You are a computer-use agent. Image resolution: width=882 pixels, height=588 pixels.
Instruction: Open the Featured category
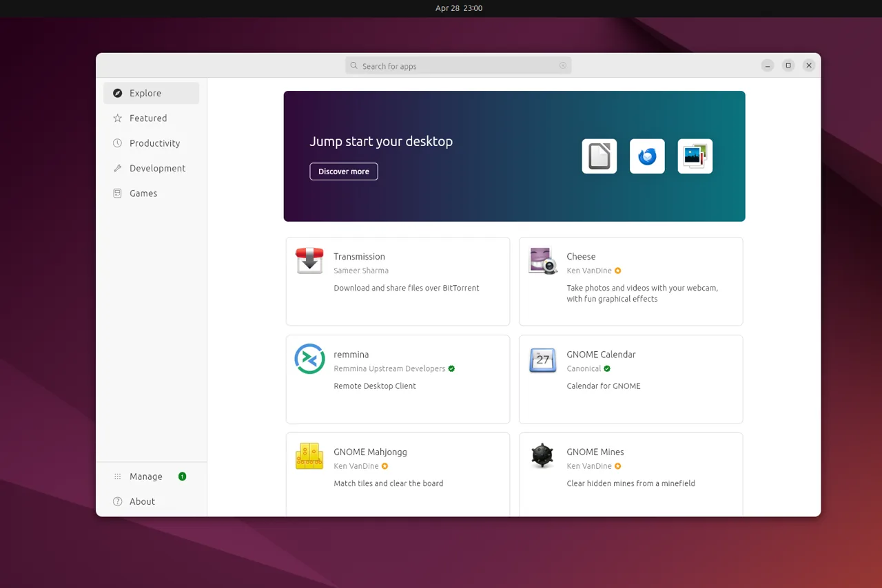[x=152, y=118]
